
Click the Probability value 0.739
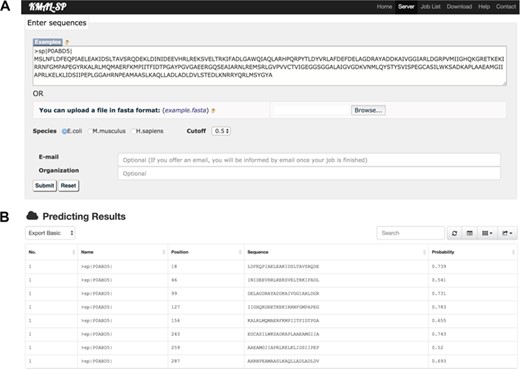(x=439, y=267)
